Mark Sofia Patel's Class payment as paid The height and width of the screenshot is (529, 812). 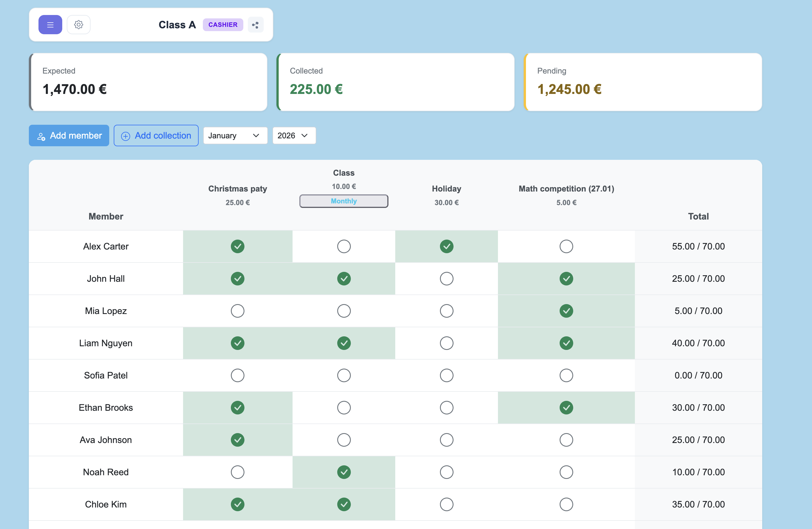pyautogui.click(x=343, y=375)
